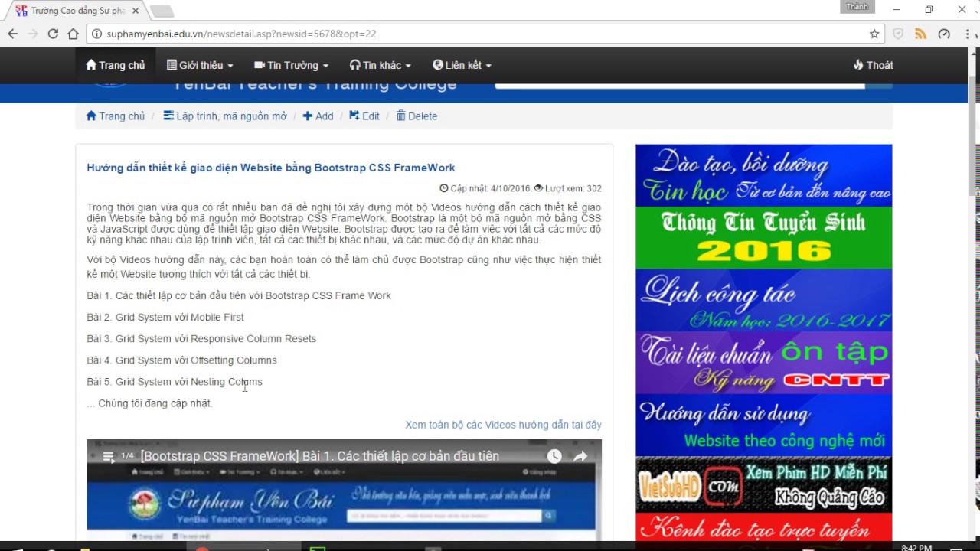Open the Liên kết dropdown menu
980x551 pixels.
tap(462, 65)
